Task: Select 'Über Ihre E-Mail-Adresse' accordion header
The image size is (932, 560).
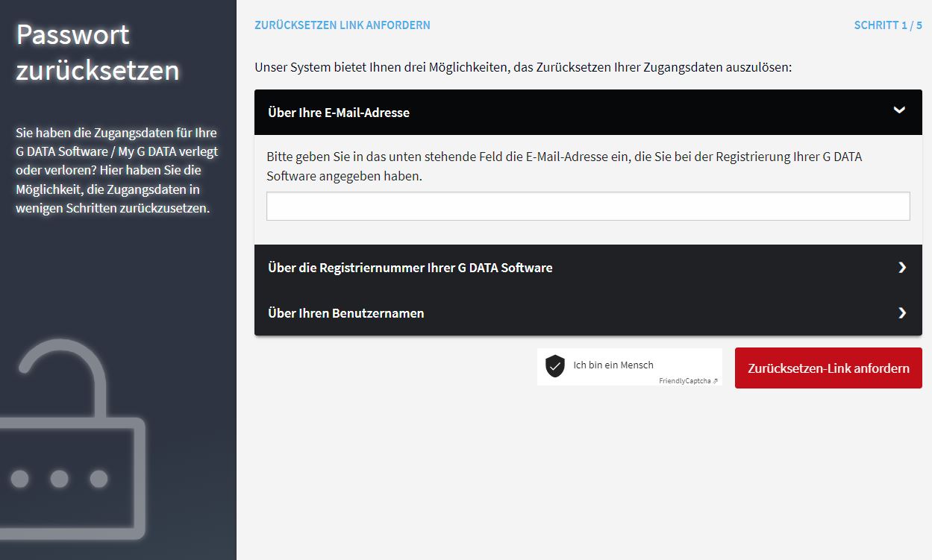Action: [588, 113]
